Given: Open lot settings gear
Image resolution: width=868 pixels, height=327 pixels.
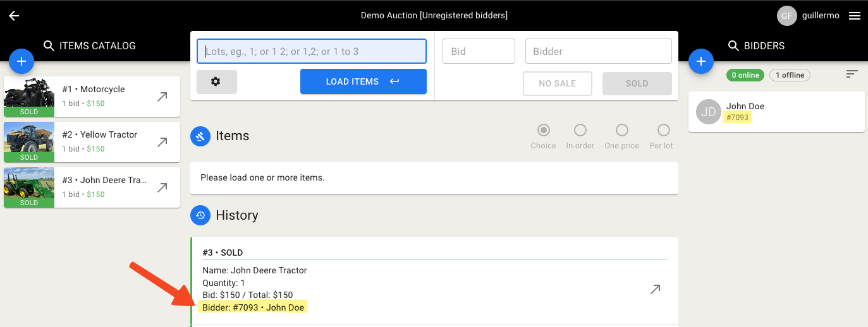Looking at the screenshot, I should (x=216, y=81).
